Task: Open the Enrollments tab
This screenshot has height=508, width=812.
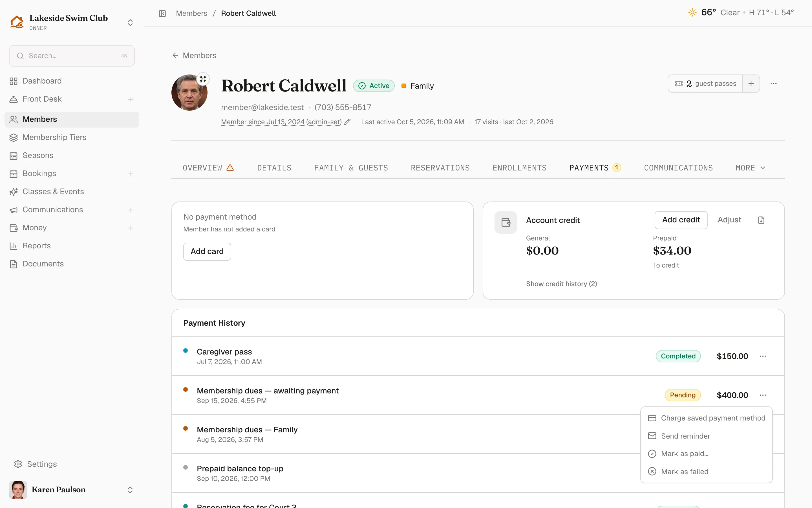Action: click(519, 168)
